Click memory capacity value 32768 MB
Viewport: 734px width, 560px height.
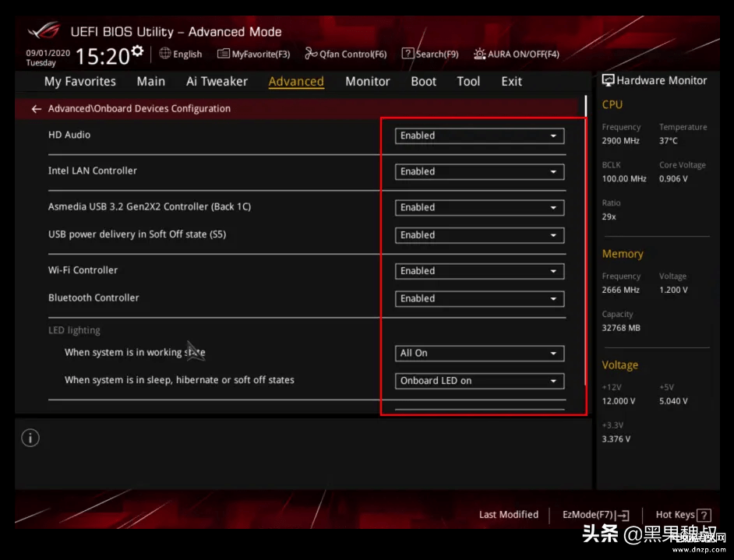pos(621,328)
